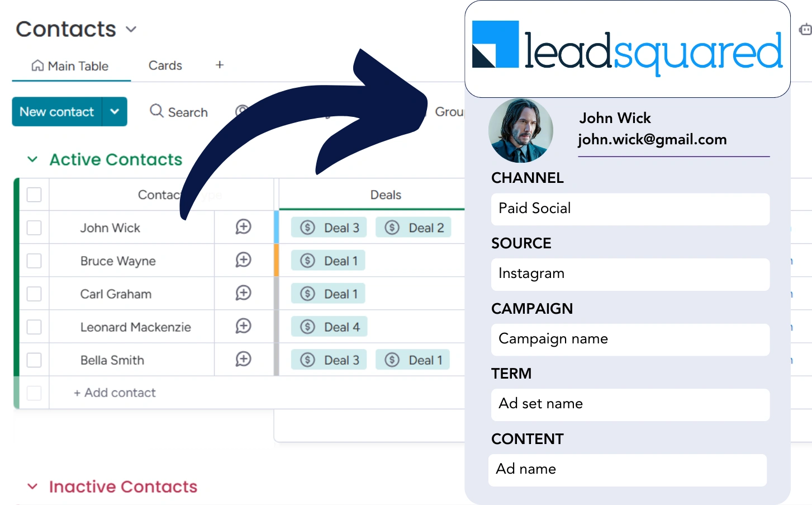This screenshot has width=812, height=505.
Task: Select all contacts header checkbox
Action: click(x=34, y=195)
